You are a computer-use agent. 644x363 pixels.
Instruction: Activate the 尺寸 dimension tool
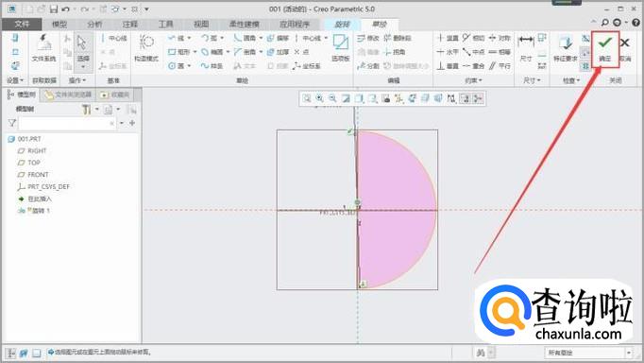tap(526, 48)
